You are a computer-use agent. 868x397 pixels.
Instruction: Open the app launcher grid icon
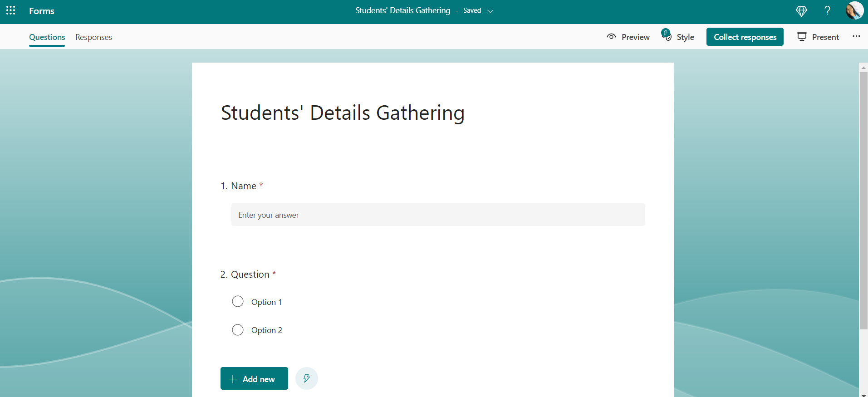point(11,10)
